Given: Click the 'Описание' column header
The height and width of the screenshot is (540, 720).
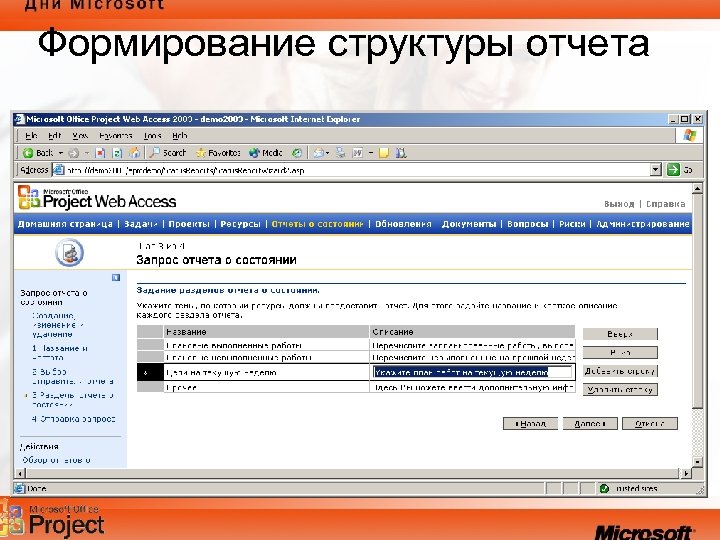Looking at the screenshot, I should tap(472, 332).
